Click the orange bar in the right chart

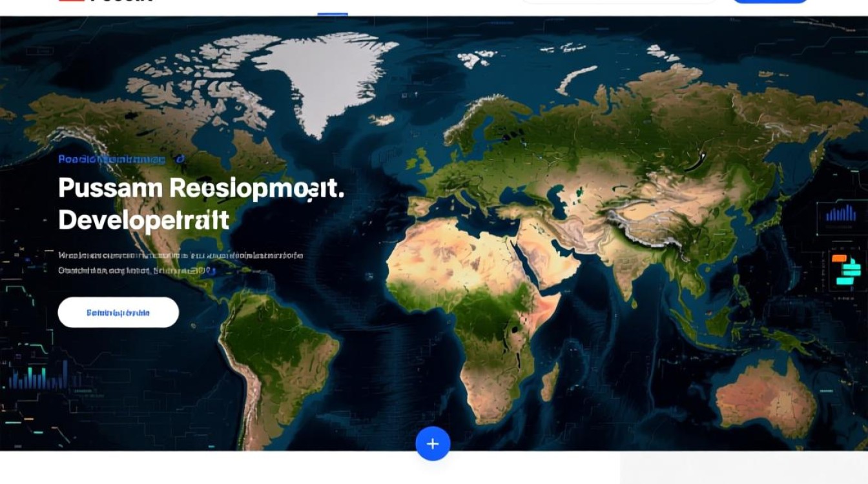pyautogui.click(x=839, y=258)
